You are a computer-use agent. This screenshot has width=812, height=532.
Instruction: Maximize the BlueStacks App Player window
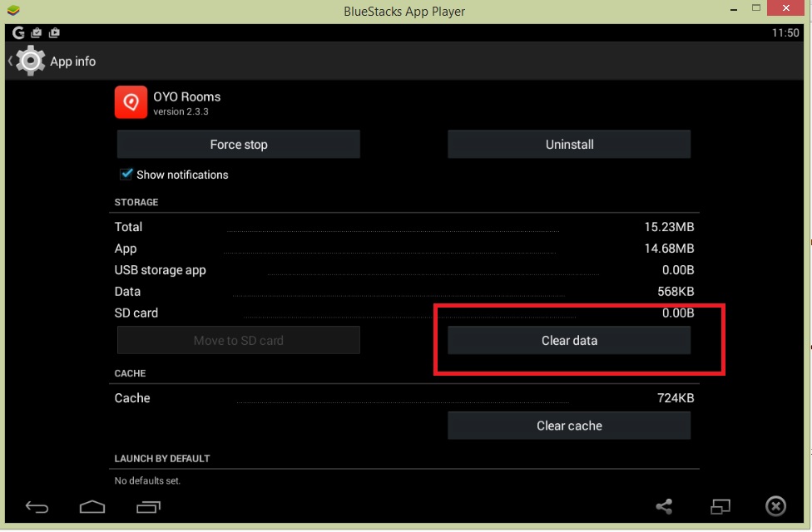756,7
